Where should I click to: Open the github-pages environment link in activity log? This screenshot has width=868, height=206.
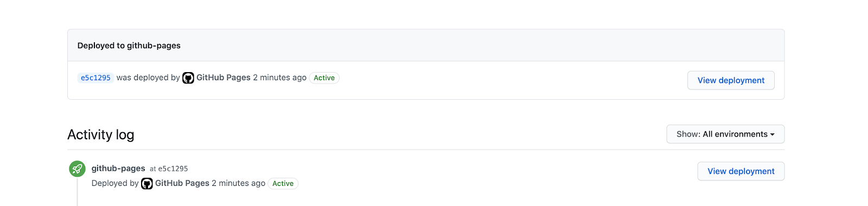coord(118,169)
